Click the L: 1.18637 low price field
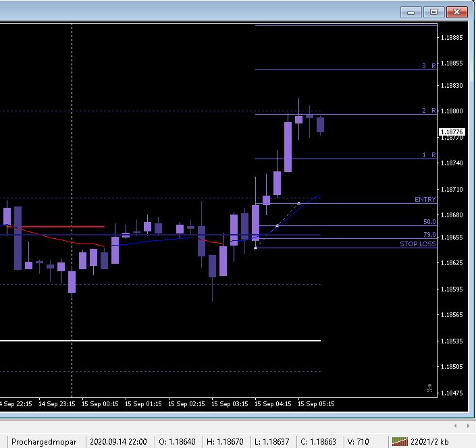 click(271, 442)
